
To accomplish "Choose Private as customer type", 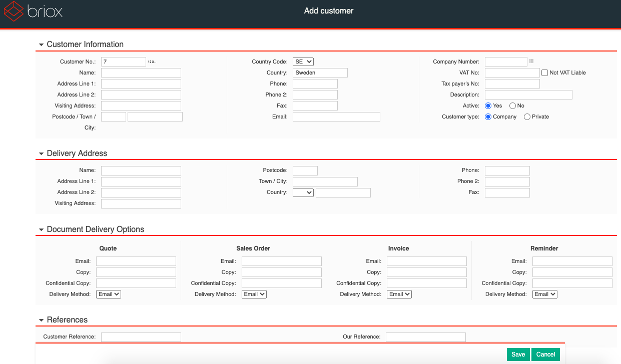I will pyautogui.click(x=527, y=116).
